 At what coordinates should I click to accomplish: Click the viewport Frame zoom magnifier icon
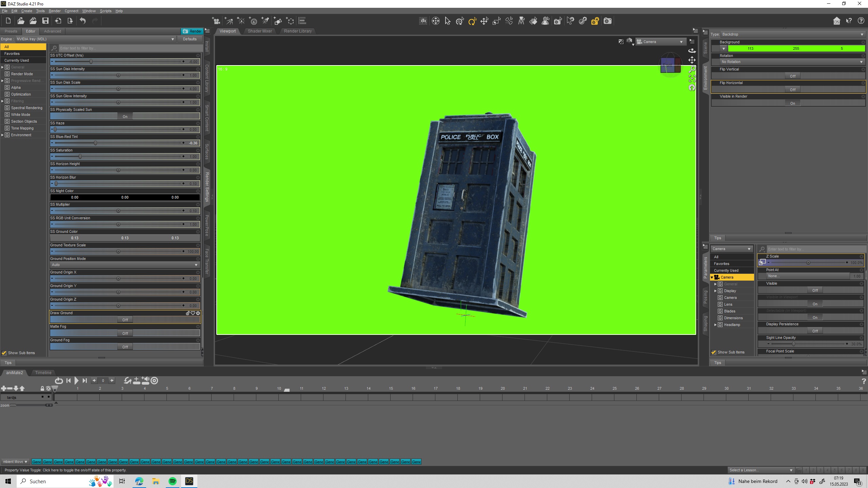(692, 69)
